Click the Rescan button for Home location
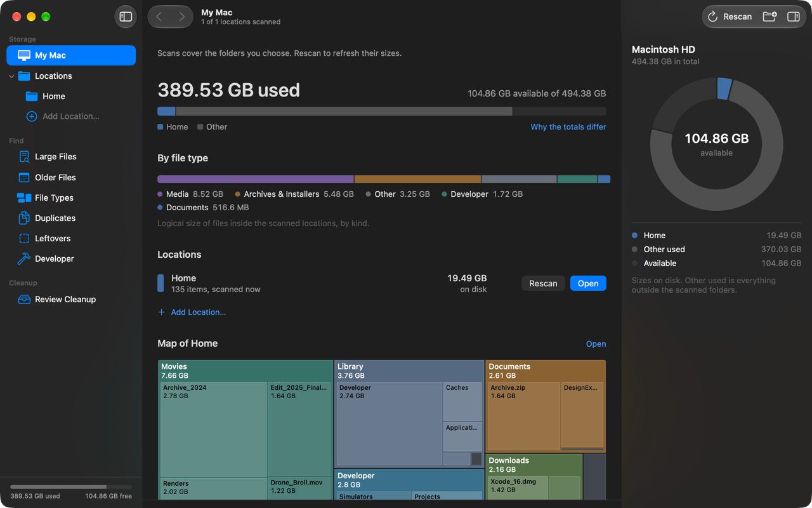Image resolution: width=812 pixels, height=508 pixels. [543, 283]
